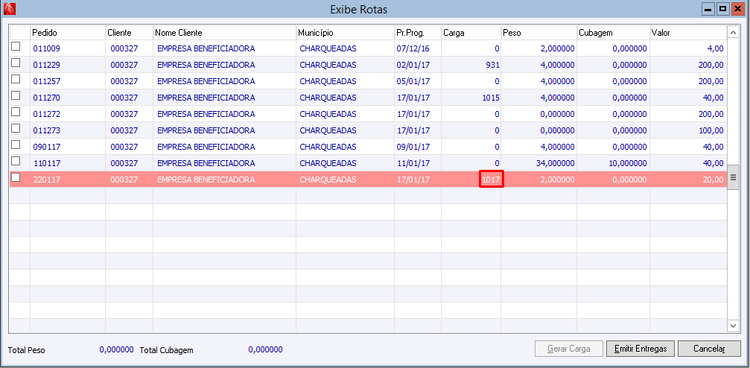Image resolution: width=750 pixels, height=368 pixels.
Task: Click valor 20,00 in highlighted row
Action: click(713, 180)
